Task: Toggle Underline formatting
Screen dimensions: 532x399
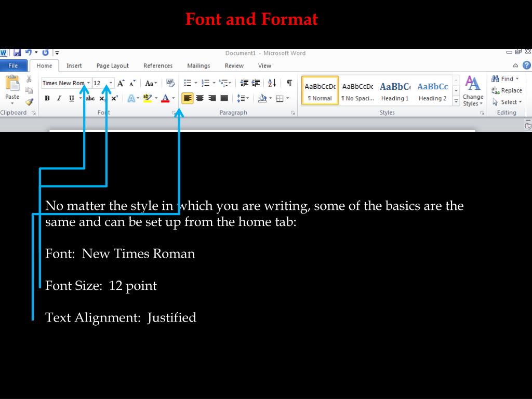Action: (72, 98)
